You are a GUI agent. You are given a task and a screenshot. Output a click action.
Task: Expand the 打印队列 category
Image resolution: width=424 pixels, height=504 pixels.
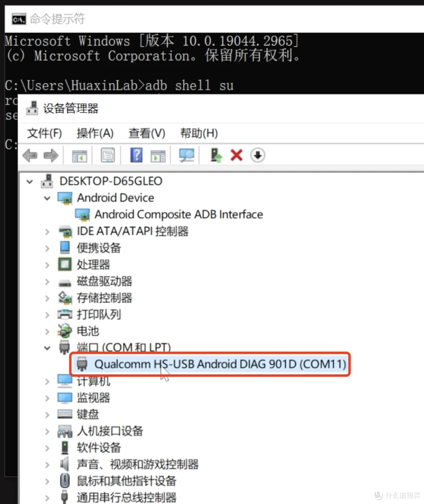click(47, 315)
